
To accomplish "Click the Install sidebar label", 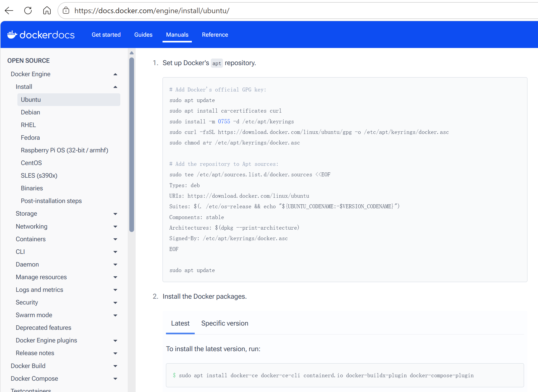I will click(x=24, y=87).
